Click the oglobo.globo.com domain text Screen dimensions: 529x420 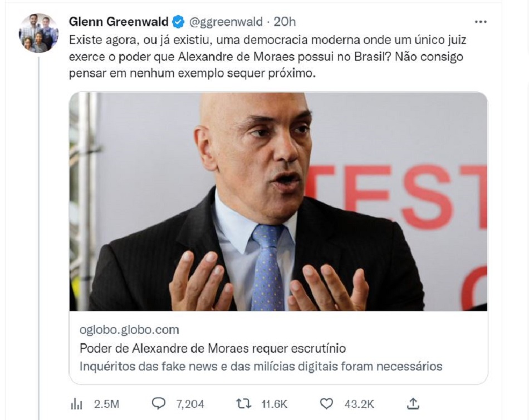coord(129,330)
